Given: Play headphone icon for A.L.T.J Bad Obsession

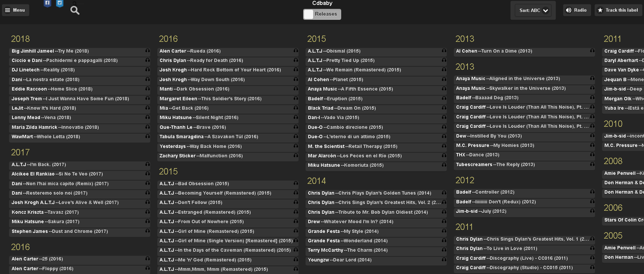Looking at the screenshot, I should (296, 183).
